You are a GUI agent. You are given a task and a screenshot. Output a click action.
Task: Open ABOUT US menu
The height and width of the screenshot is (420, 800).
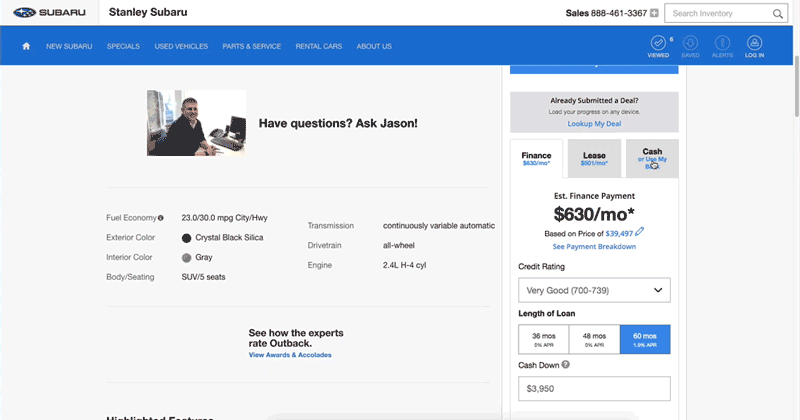374,46
